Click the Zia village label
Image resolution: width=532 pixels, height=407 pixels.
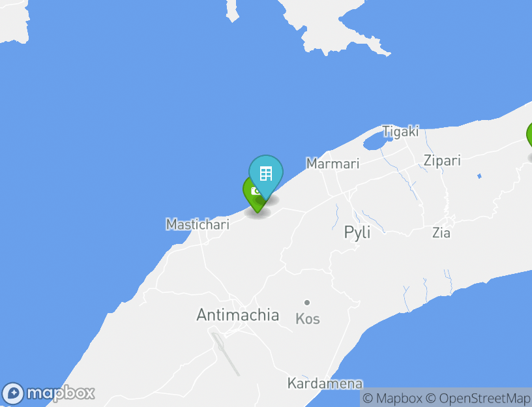[x=441, y=233]
